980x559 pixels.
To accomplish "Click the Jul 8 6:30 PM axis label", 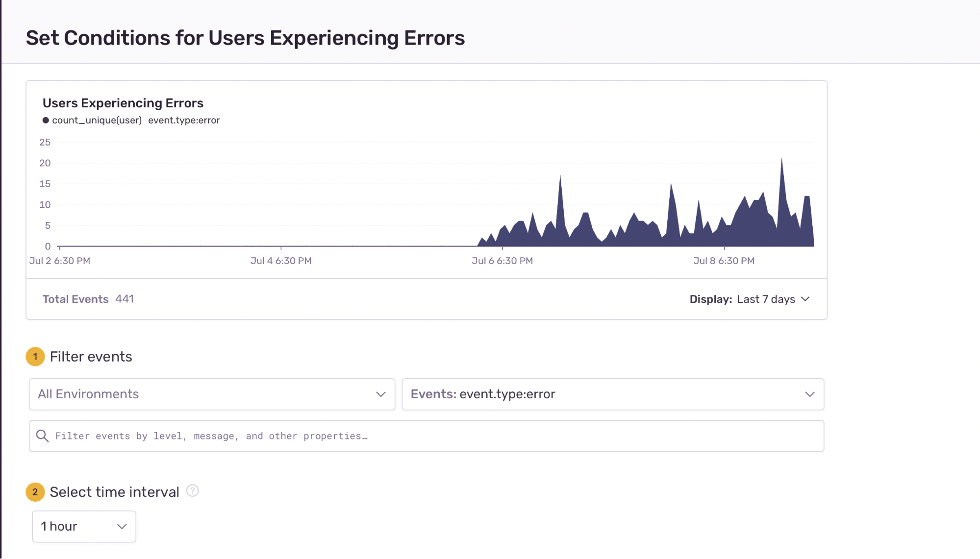I will tap(724, 261).
